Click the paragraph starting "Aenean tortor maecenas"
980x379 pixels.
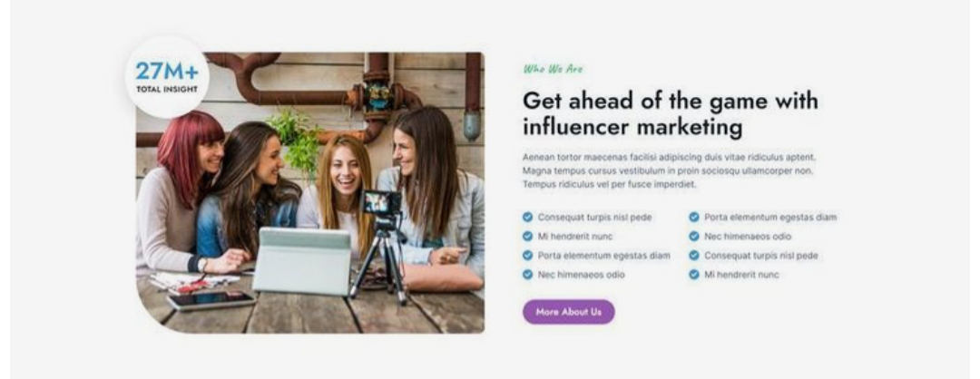point(670,170)
